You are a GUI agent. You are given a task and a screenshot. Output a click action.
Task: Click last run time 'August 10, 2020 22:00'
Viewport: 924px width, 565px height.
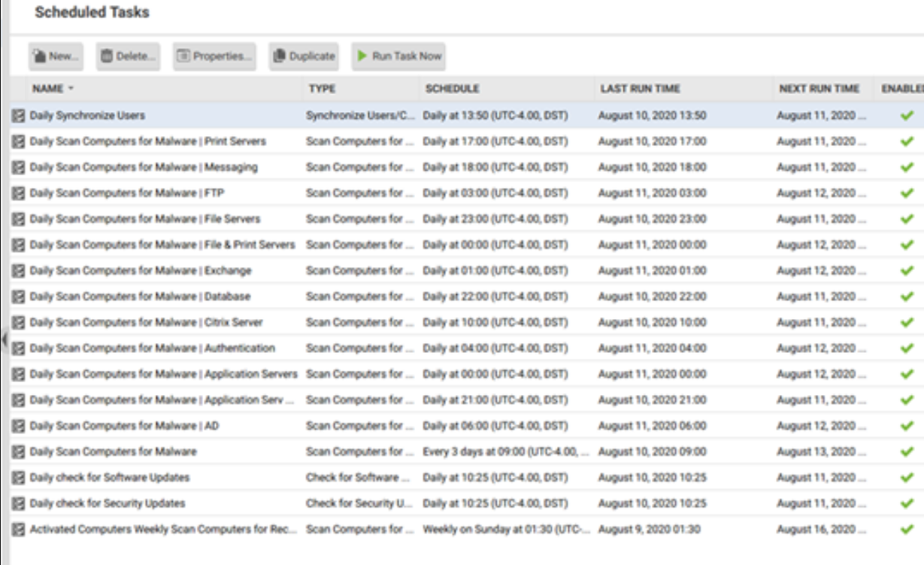[x=653, y=296]
